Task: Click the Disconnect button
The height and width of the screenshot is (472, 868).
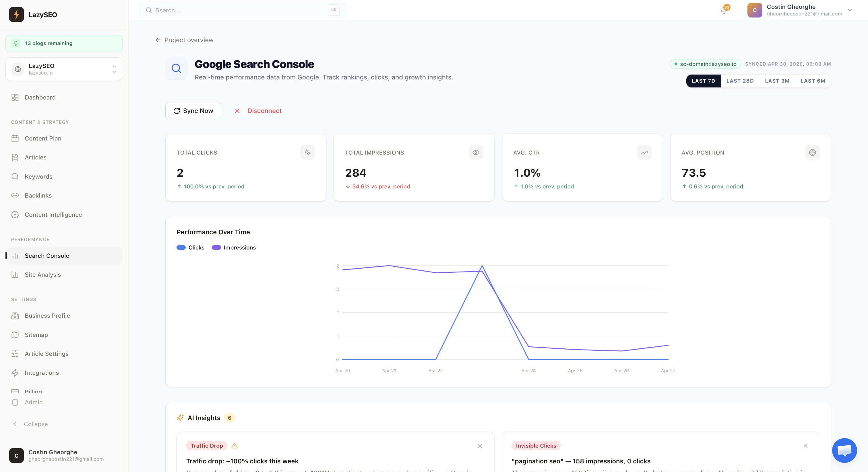Action: coord(258,111)
